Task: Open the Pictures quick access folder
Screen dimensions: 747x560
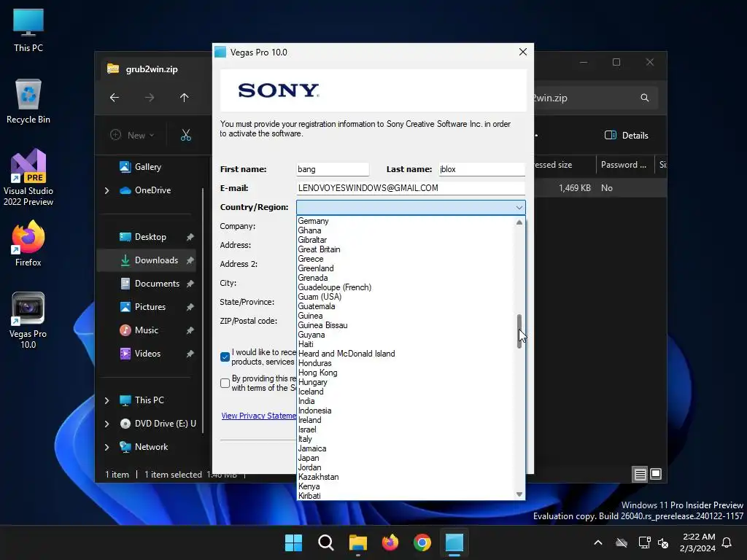Action: (147, 307)
